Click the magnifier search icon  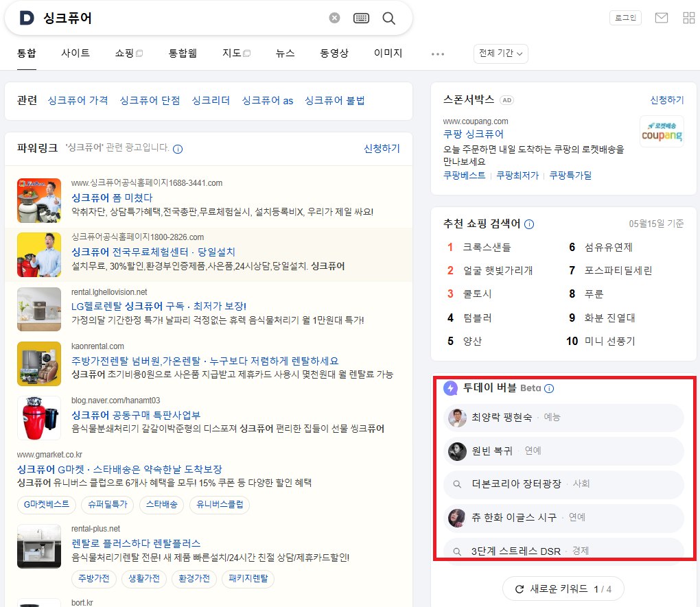pos(389,19)
